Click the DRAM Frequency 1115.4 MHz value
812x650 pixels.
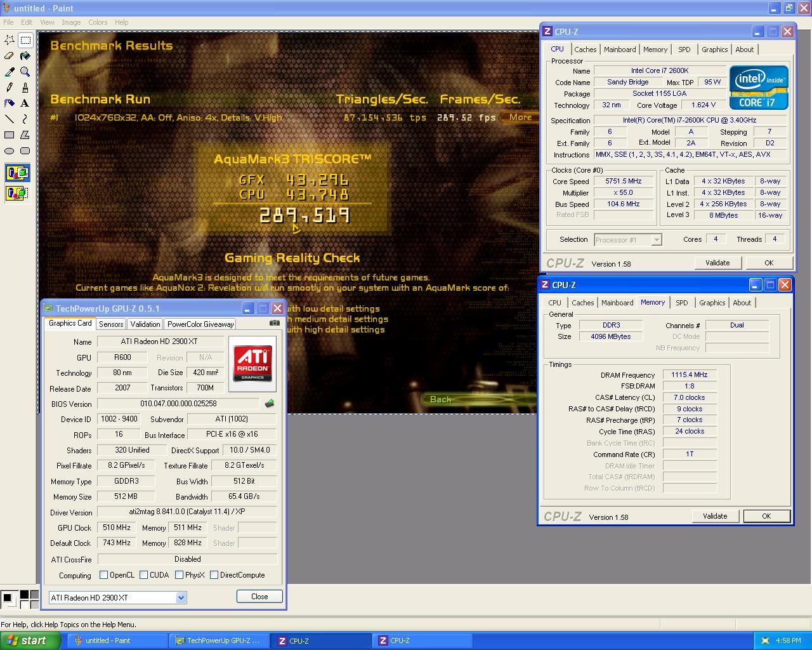click(690, 375)
